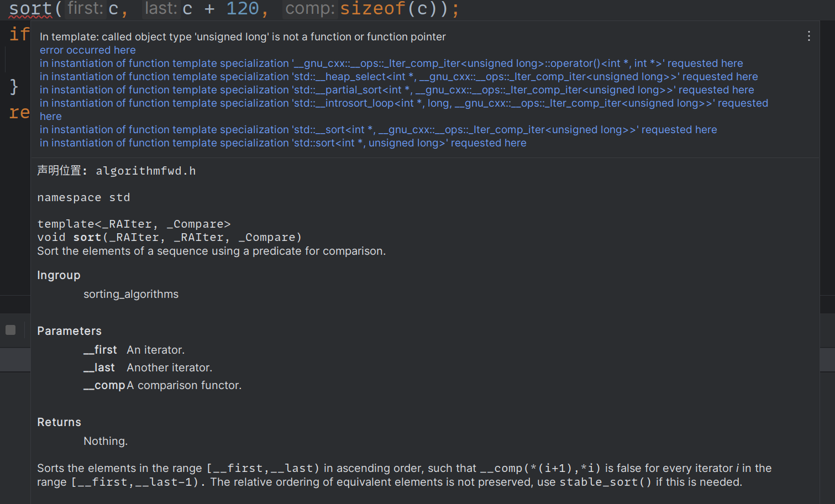This screenshot has height=504, width=835.
Task: Click the 'sorting_algorithms' ingroup text
Action: [131, 294]
